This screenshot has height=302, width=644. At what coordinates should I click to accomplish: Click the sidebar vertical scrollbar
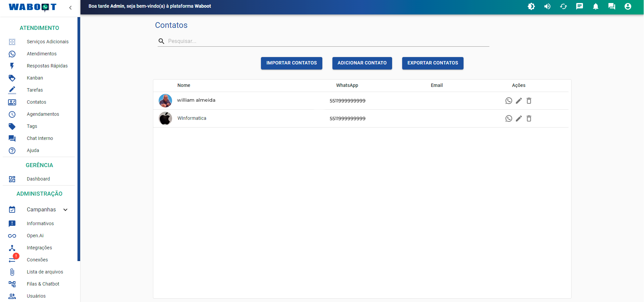(79, 139)
